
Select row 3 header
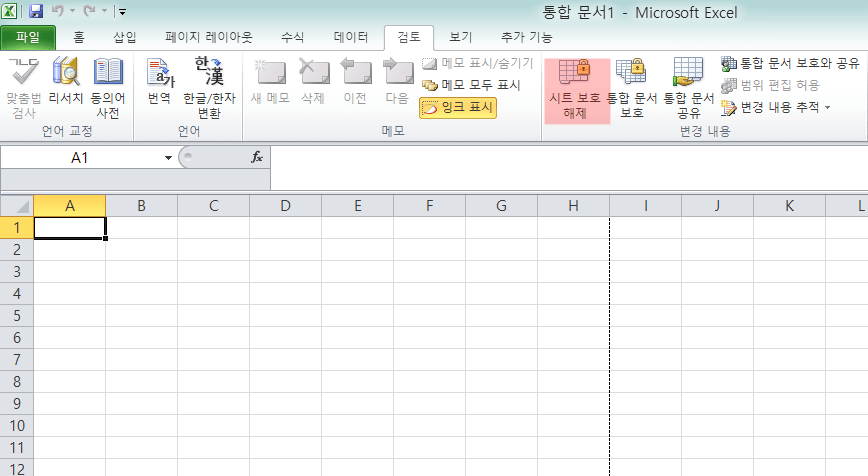pos(17,272)
